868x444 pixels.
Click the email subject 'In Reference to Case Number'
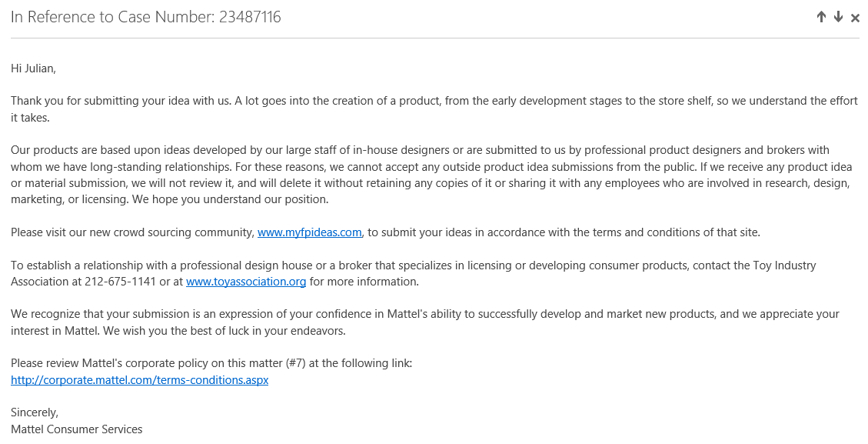(x=112, y=17)
